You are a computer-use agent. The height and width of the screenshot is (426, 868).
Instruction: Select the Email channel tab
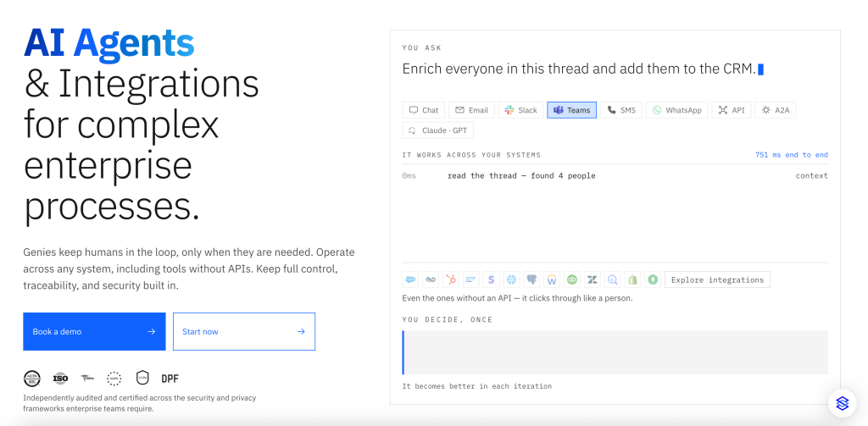coord(471,110)
